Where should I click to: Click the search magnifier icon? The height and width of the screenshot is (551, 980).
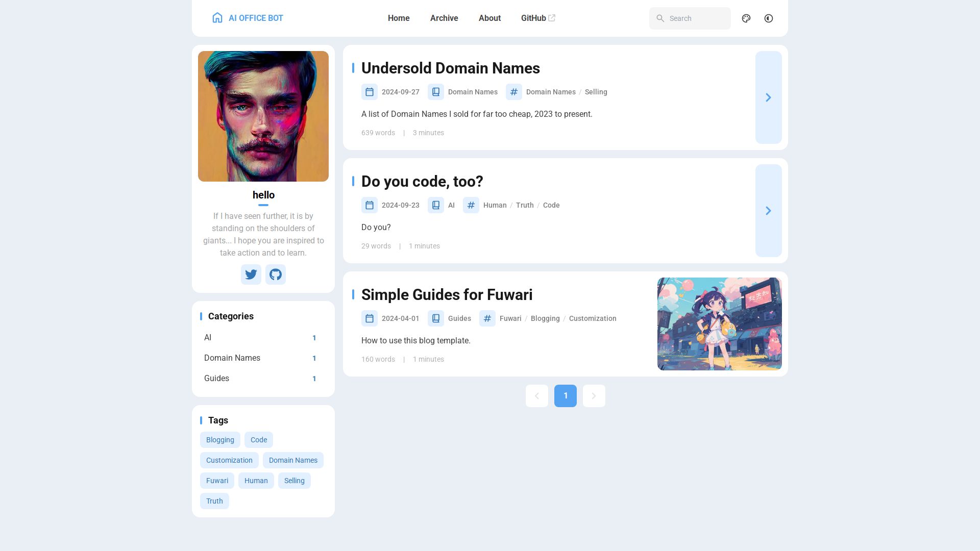tap(660, 18)
